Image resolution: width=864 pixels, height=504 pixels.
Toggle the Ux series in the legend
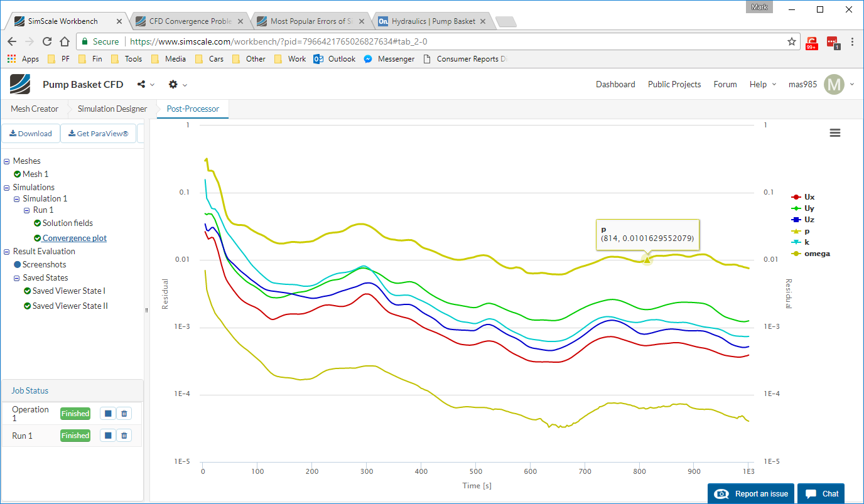pyautogui.click(x=809, y=197)
